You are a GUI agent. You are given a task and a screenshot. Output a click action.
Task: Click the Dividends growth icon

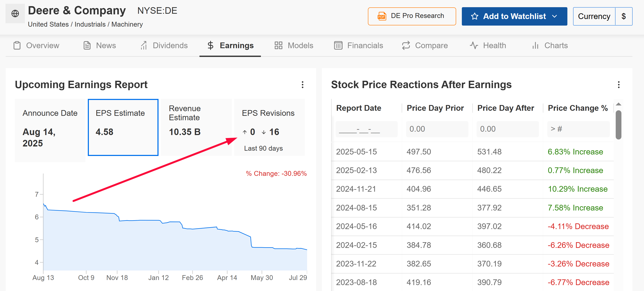pos(144,45)
